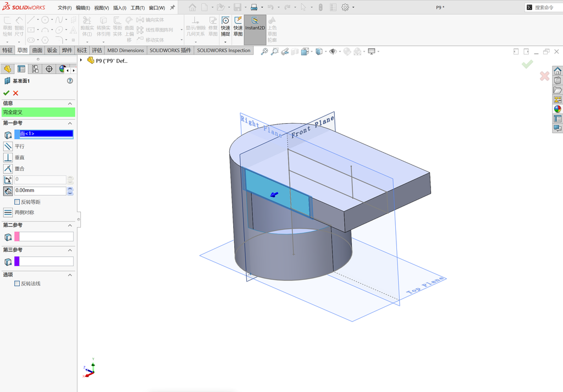563x392 pixels.
Task: Switch to the 钣金 tab
Action: point(52,50)
